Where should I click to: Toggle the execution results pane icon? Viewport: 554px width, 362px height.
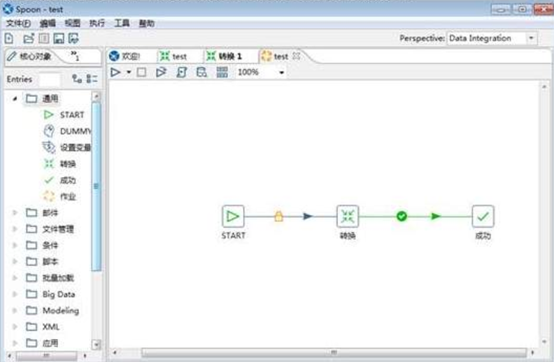point(222,72)
